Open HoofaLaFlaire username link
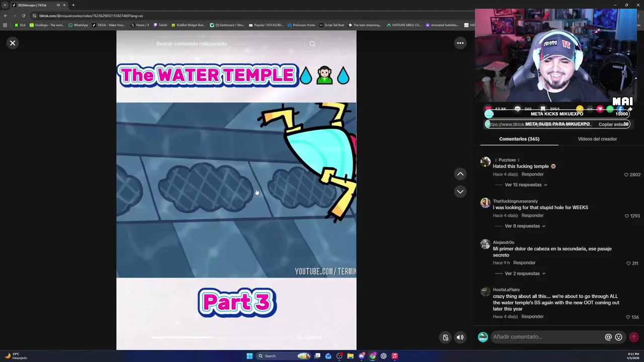Screen dimensions: 644x362 [x=506, y=290]
